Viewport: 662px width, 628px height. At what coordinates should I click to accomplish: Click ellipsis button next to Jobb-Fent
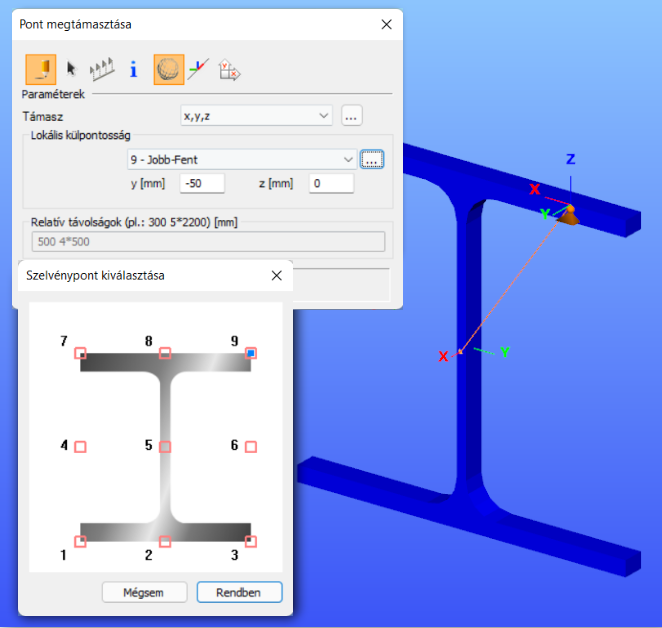pos(372,160)
